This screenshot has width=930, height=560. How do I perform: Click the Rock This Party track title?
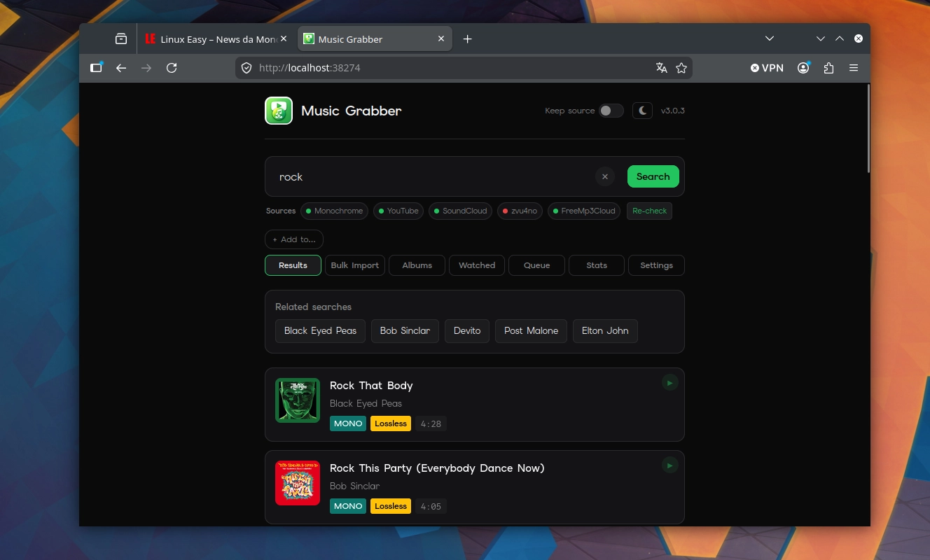437,468
